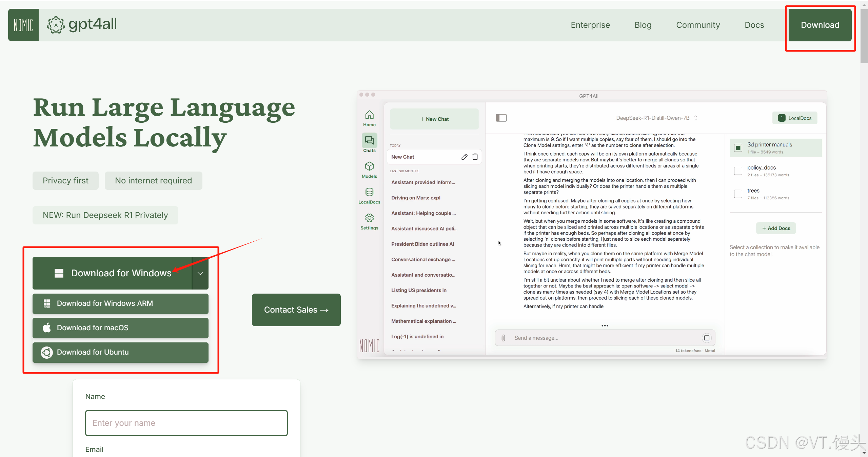This screenshot has width=868, height=457.
Task: Open the Chats sidebar icon
Action: pyautogui.click(x=369, y=140)
